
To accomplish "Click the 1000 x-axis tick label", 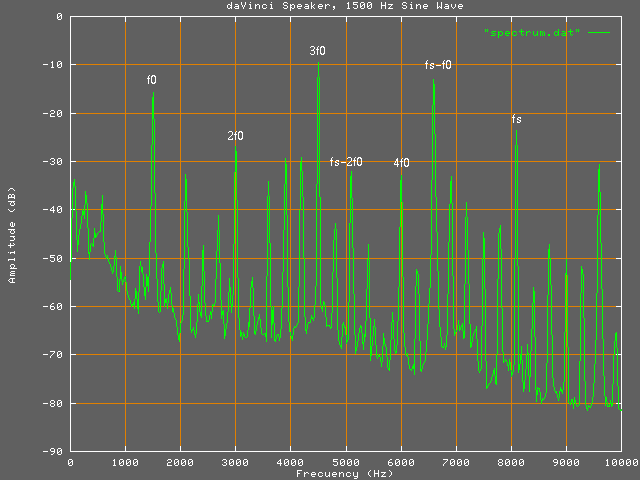I will pyautogui.click(x=125, y=462).
